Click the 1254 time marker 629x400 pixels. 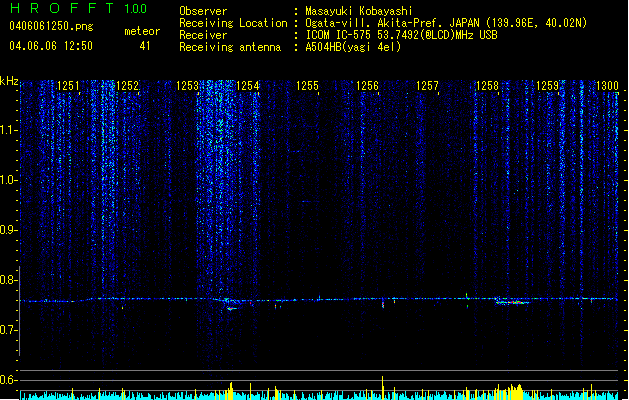pyautogui.click(x=248, y=86)
